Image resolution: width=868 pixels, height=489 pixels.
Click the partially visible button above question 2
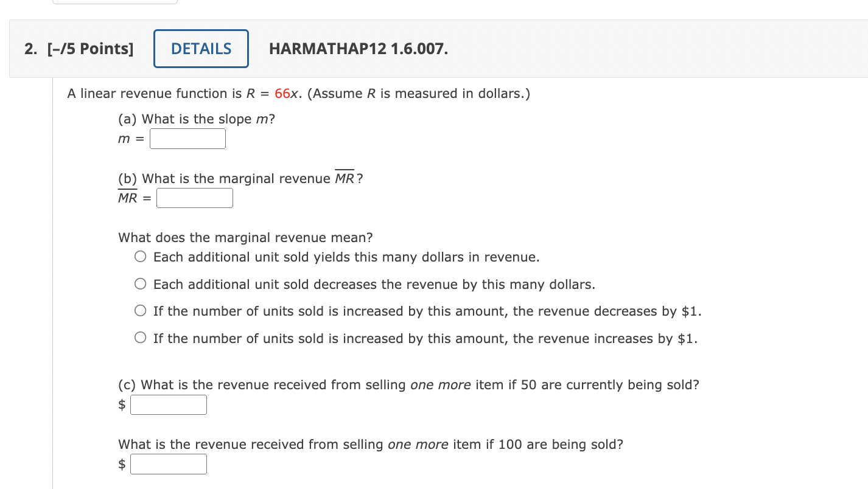click(x=114, y=2)
